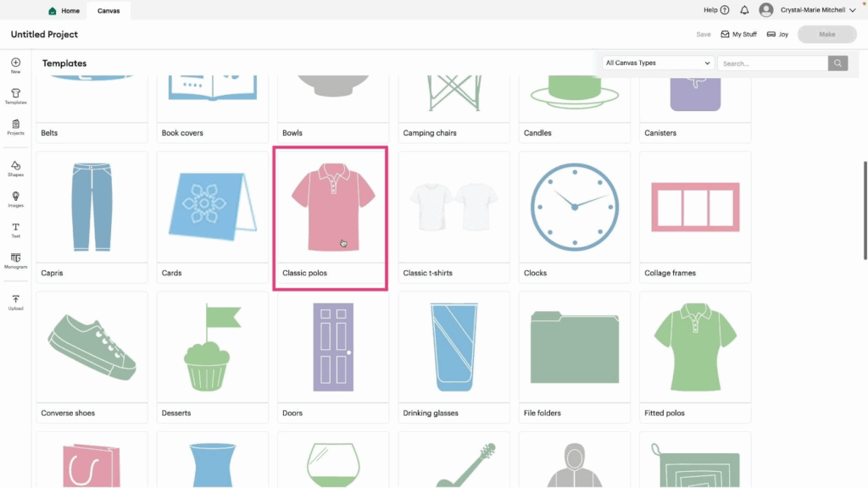
Task: Click the Untitled Project title
Action: coord(44,34)
